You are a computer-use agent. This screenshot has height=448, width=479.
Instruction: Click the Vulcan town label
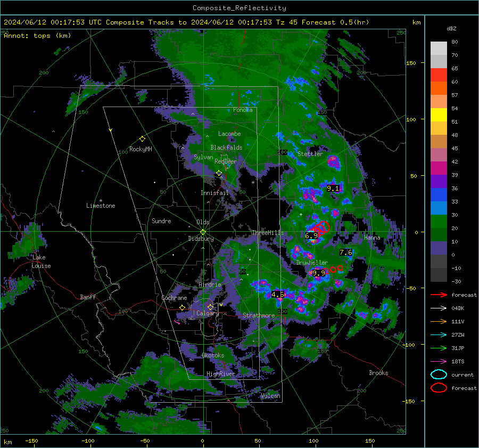[x=271, y=396]
